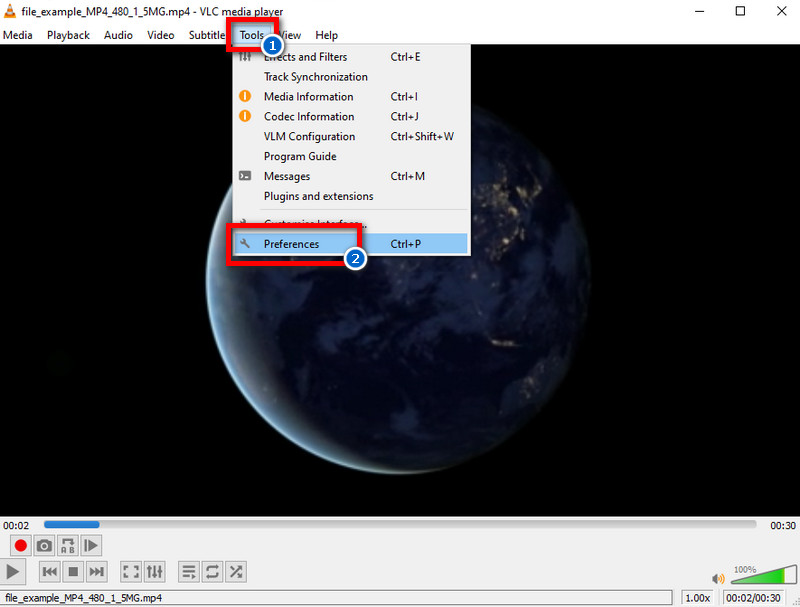Open Media Information
The width and height of the screenshot is (800, 607).
point(351,96)
